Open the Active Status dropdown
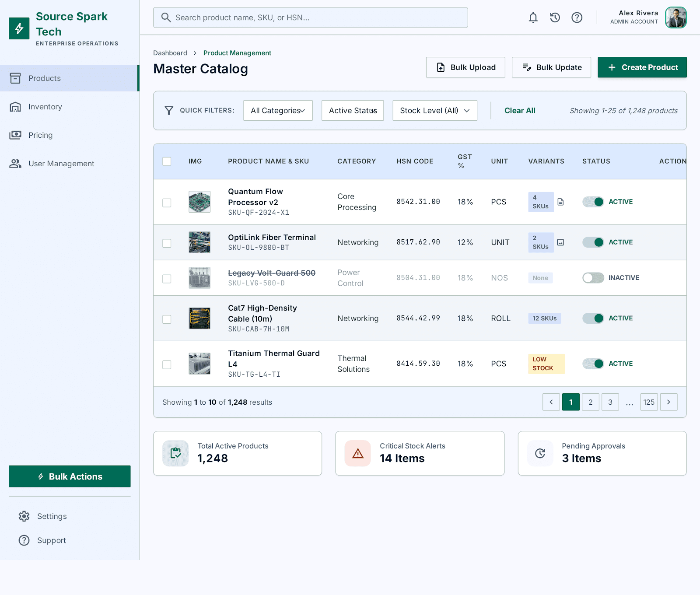The width and height of the screenshot is (700, 595). pos(353,111)
